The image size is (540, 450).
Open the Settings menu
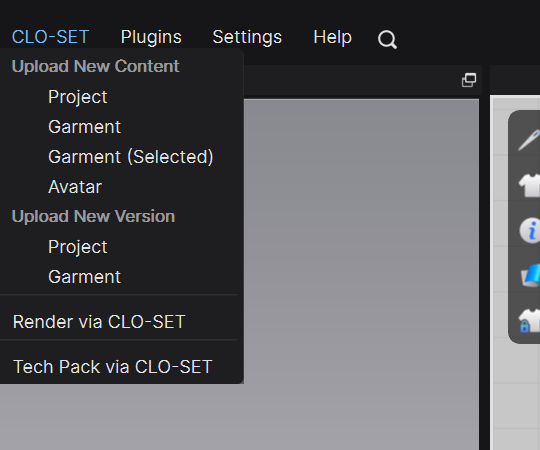pyautogui.click(x=247, y=37)
